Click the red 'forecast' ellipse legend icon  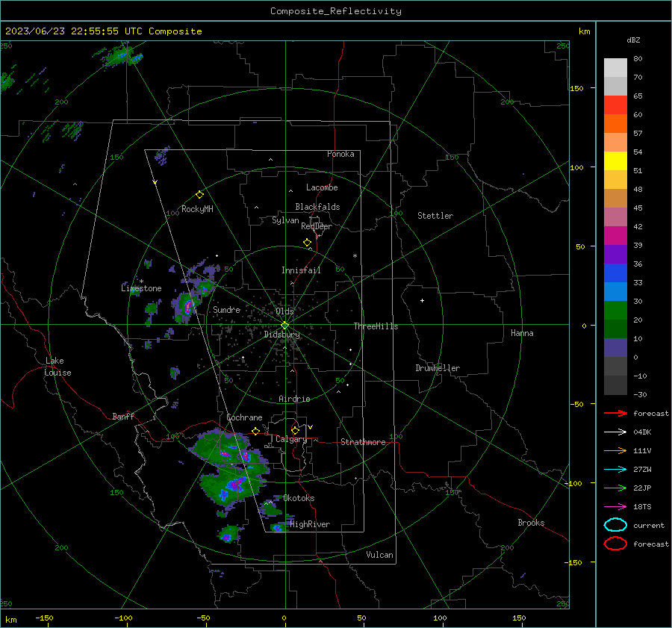coord(615,544)
